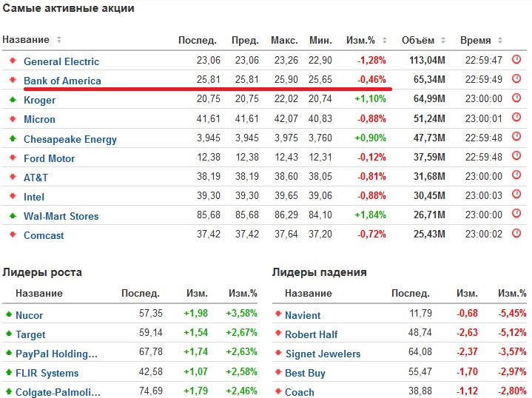
Task: Click the Micron stock link
Action: [x=39, y=119]
